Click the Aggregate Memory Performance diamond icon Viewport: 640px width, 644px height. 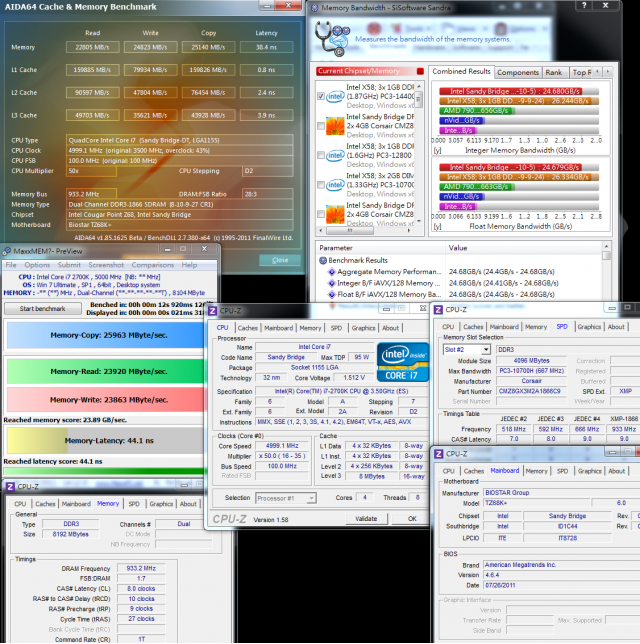332,271
